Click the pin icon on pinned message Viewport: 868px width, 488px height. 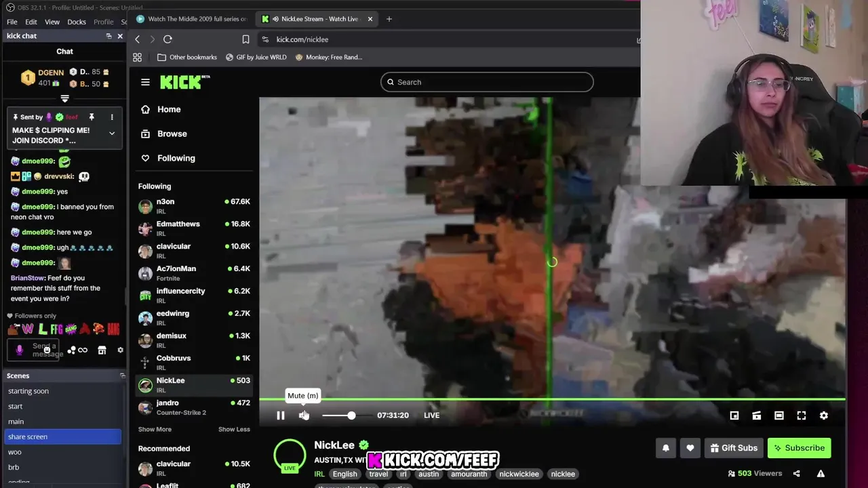click(92, 117)
